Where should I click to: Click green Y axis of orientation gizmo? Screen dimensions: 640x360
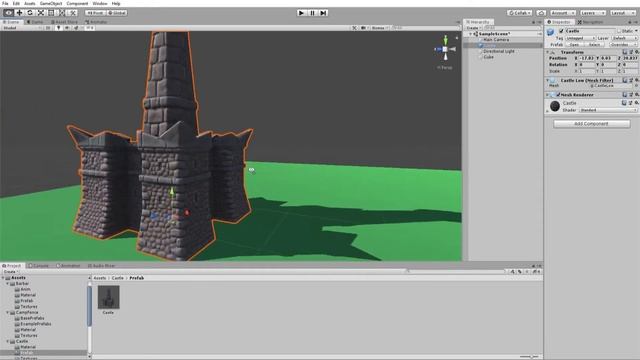pos(445,40)
